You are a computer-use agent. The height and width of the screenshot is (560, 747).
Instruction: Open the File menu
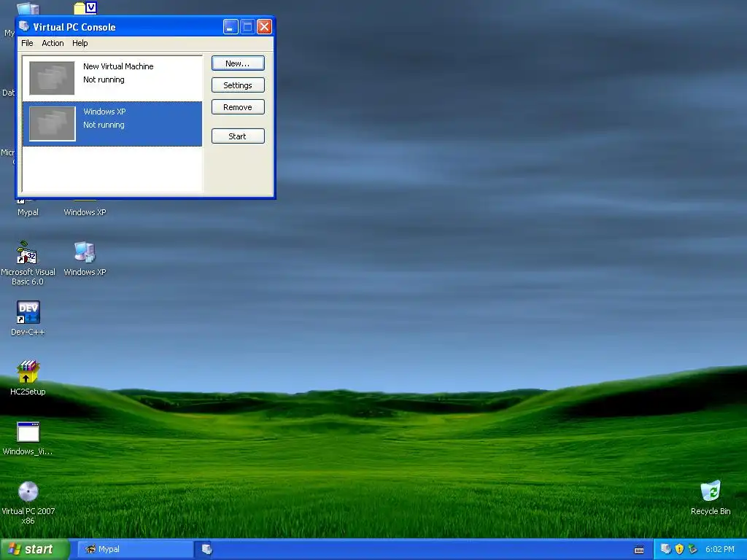click(x=27, y=43)
